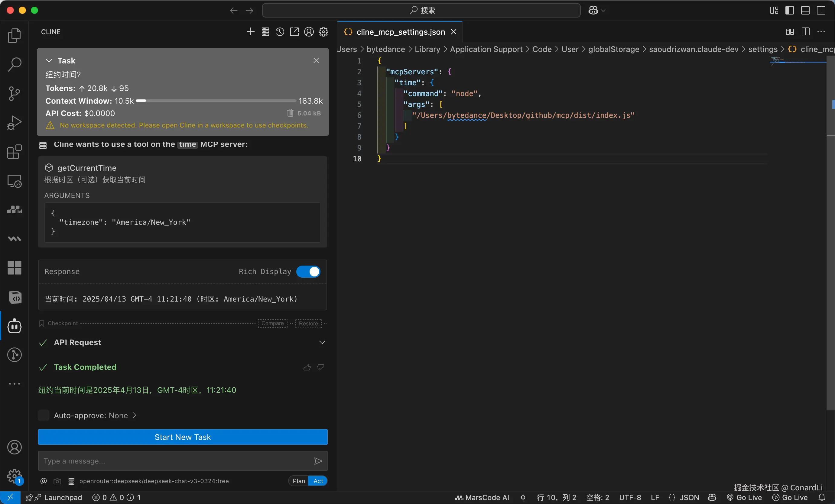Open the Extensions view
Screen dimensions: 835x504
[14, 152]
